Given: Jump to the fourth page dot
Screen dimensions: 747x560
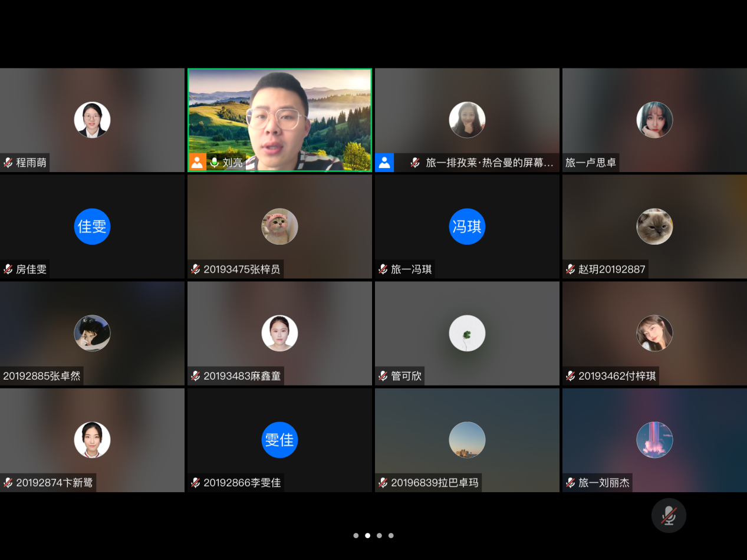Looking at the screenshot, I should (391, 536).
